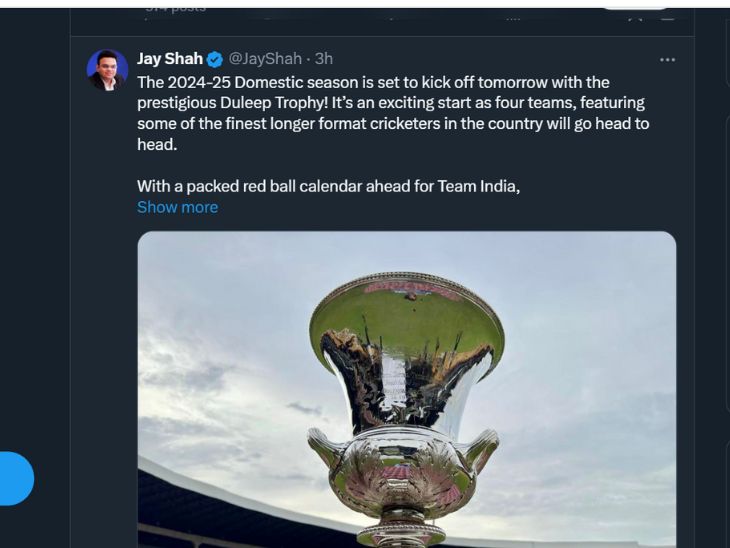Click the word 'head.' ending the first paragraph
Viewport: 730px width, 548px height.
click(157, 144)
